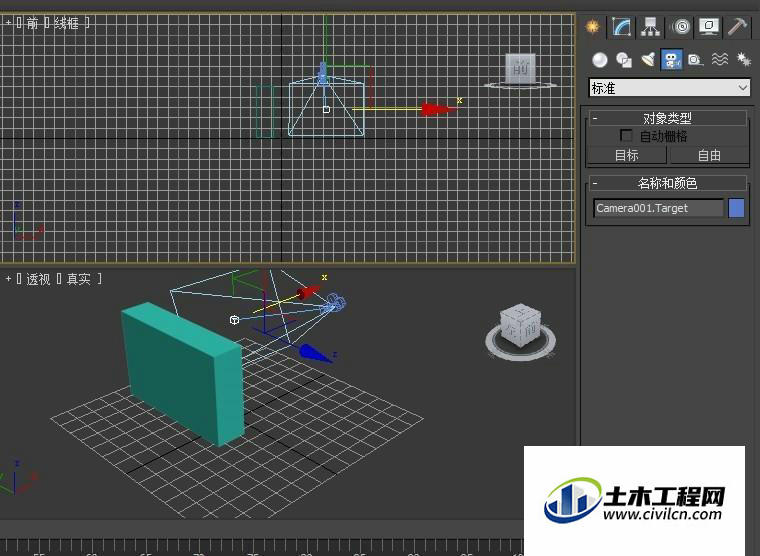Select the Space Warps category icon
Viewport: 760px width, 556px height.
point(720,60)
